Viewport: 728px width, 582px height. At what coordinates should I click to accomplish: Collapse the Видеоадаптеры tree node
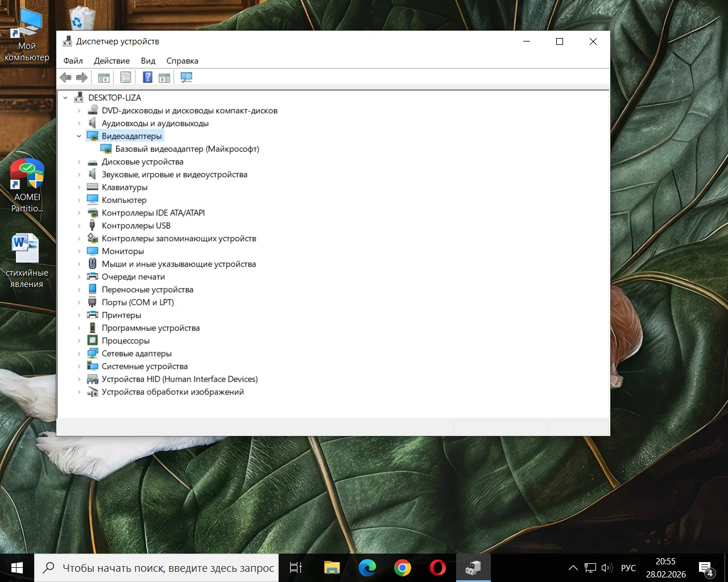[79, 136]
